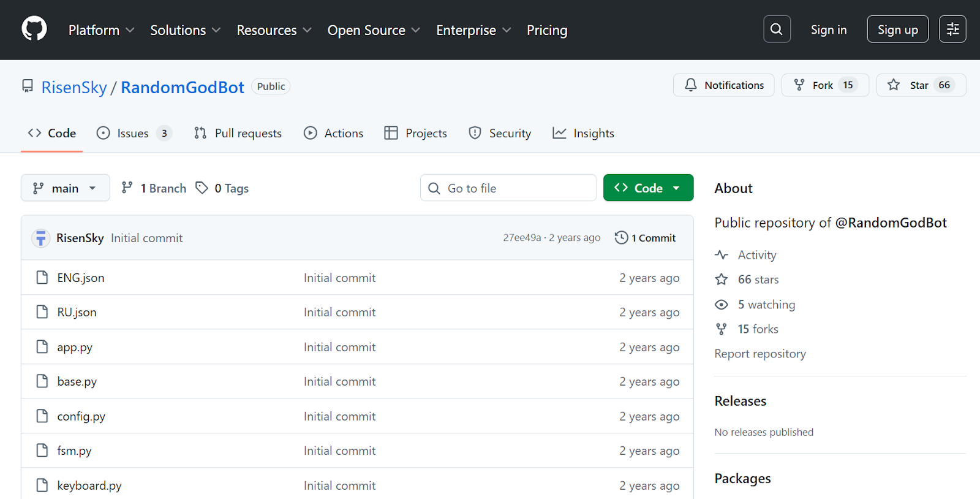Screen dimensions: 980x499
Task: Switch to the Pull requests tab
Action: pos(238,133)
